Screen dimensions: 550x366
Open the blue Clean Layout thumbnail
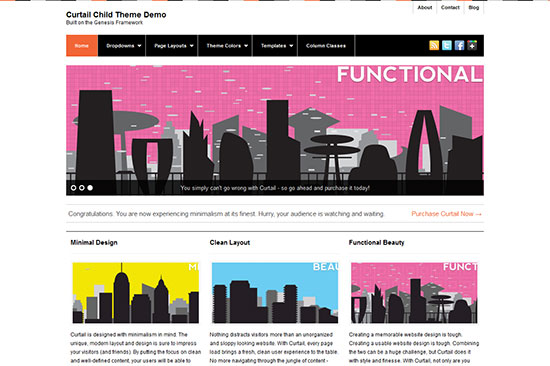(x=275, y=293)
